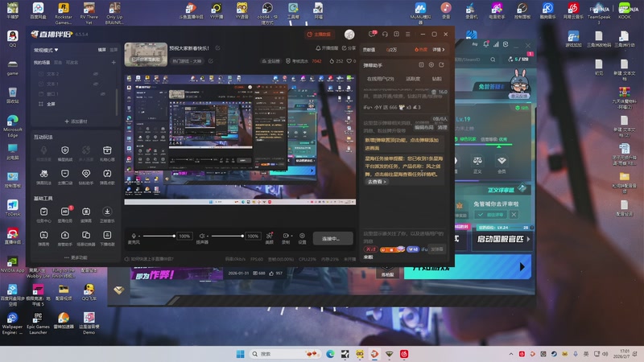Adjust the microphone volume slider

point(157,236)
